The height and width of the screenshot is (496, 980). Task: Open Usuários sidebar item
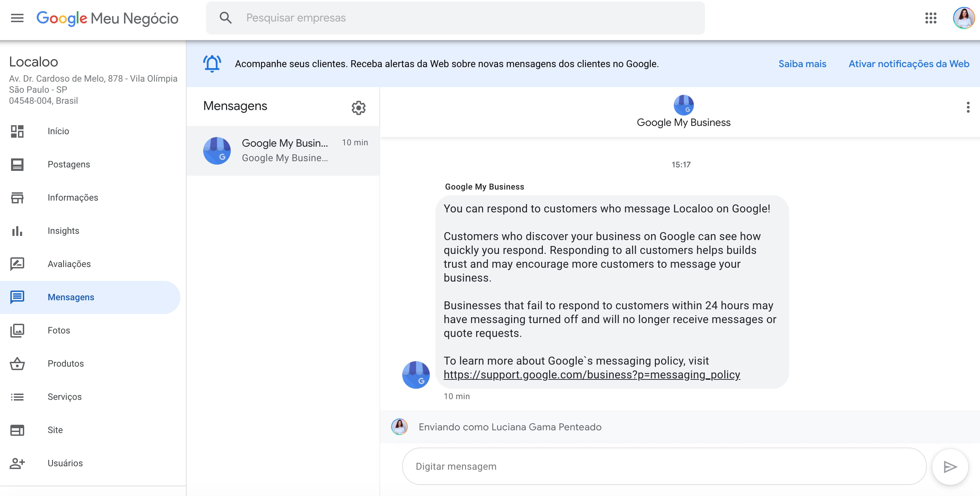pos(65,463)
